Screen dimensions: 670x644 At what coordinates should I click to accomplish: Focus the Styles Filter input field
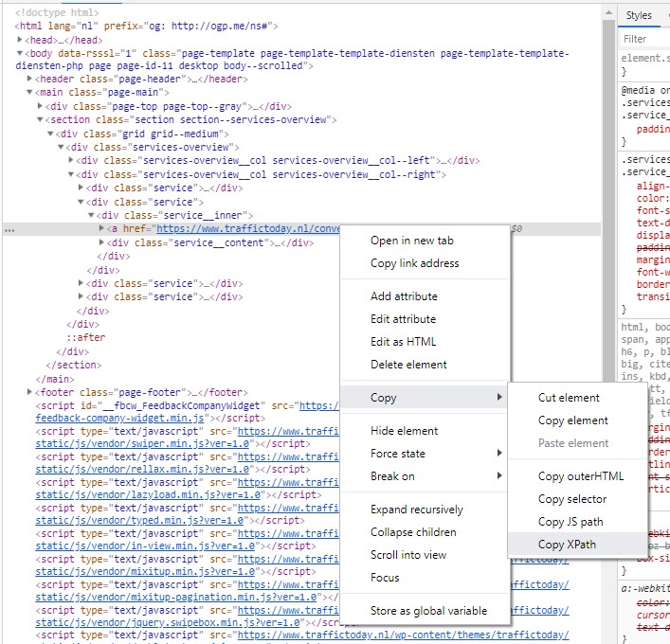644,39
